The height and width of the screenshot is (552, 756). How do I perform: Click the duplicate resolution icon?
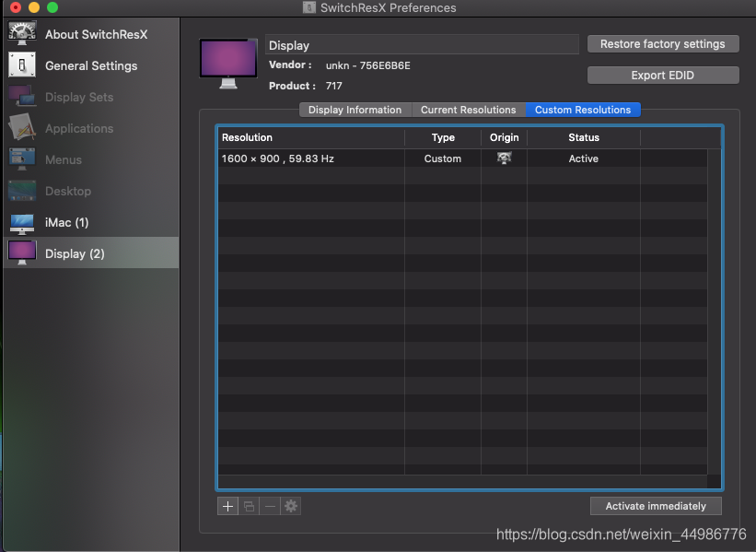tap(249, 506)
